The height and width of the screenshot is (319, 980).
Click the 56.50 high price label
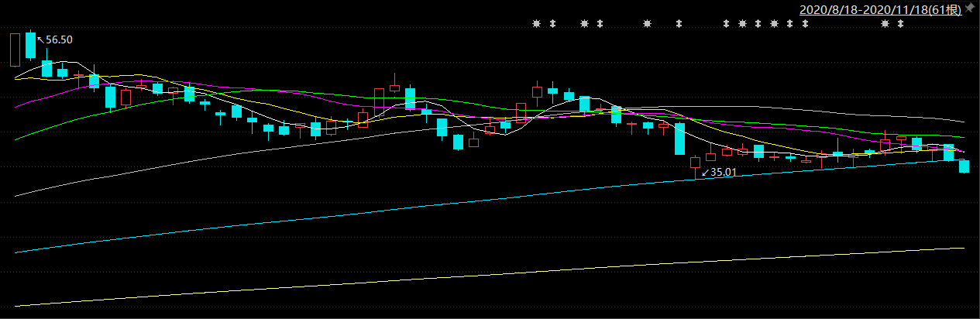coord(60,39)
